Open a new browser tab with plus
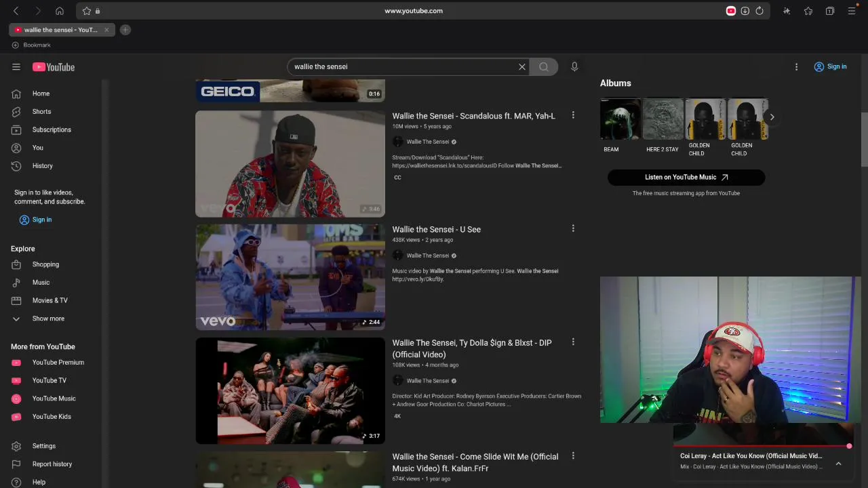Image resolution: width=868 pixels, height=488 pixels. coord(125,30)
